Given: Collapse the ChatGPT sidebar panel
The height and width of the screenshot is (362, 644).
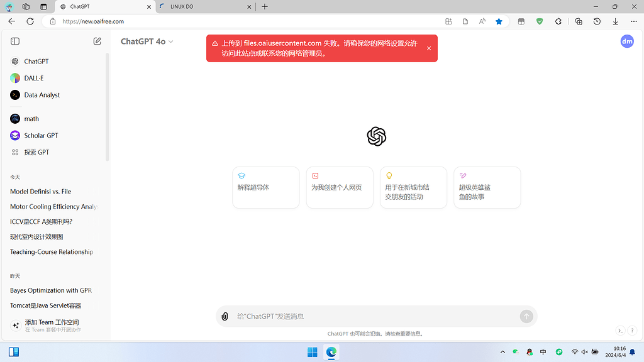Looking at the screenshot, I should click(x=15, y=41).
